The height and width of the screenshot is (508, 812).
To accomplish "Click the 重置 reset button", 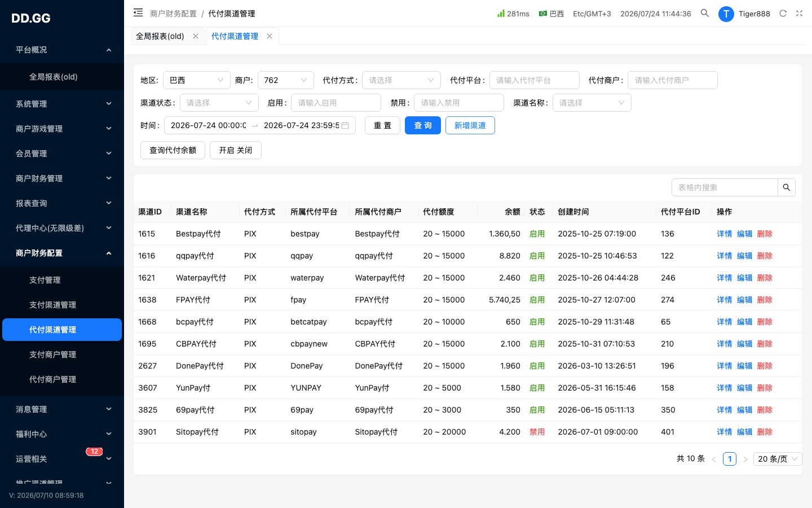I will point(382,125).
